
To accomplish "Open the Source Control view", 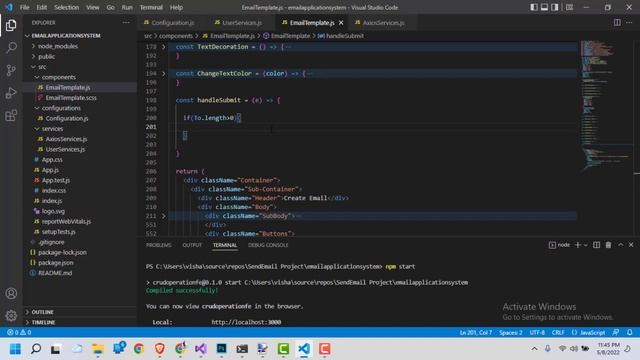I will [11, 70].
